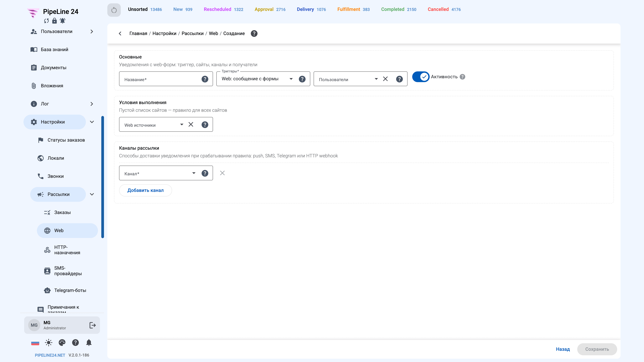Open the Unsorted status tab

pyautogui.click(x=145, y=10)
